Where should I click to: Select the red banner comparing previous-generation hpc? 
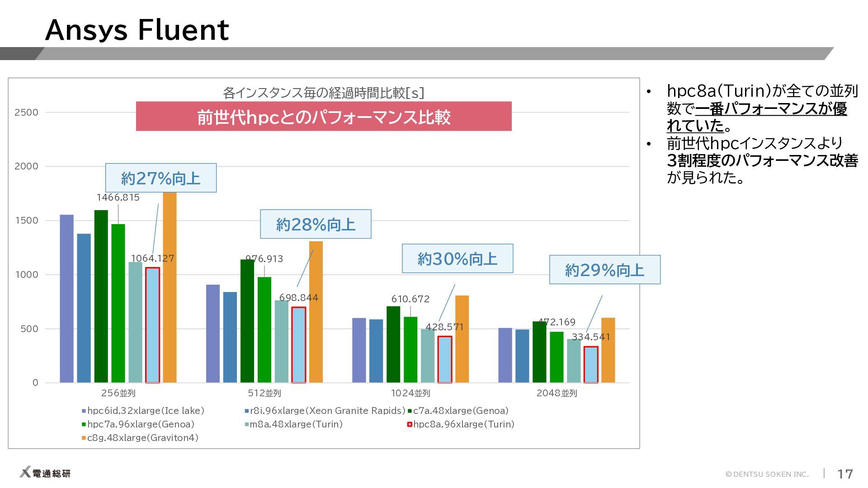[x=324, y=117]
